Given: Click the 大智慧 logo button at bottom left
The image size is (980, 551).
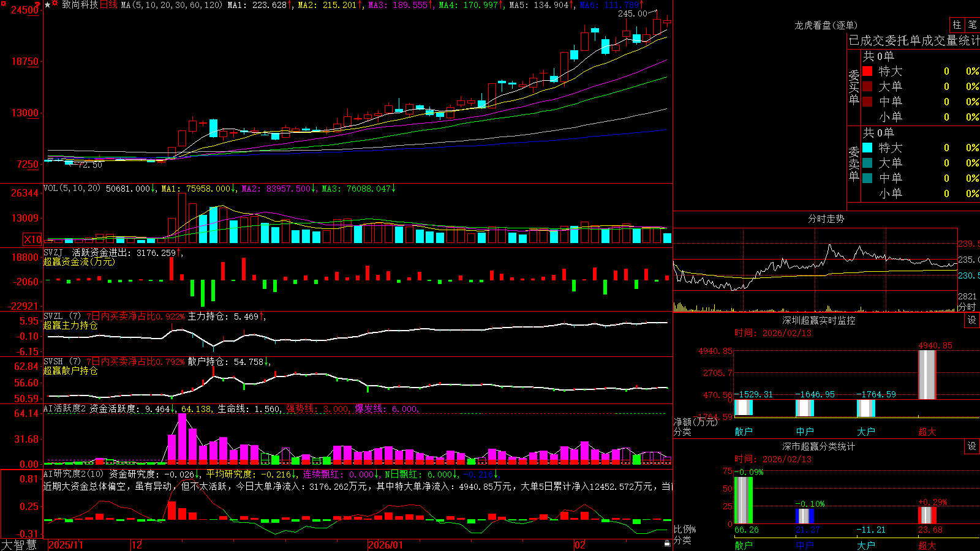Looking at the screenshot, I should [19, 545].
